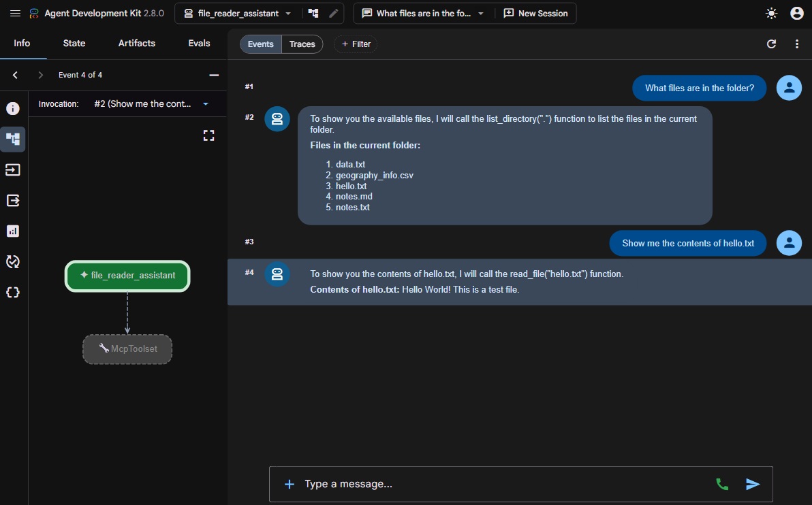This screenshot has width=812, height=505.
Task: Click 'notes.md' in the file list
Action: pos(354,197)
